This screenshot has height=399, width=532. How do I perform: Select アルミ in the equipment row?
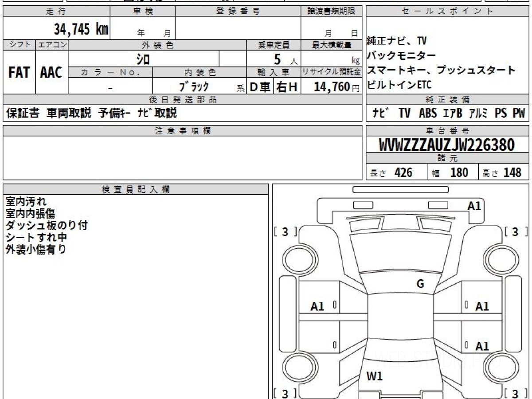coord(479,113)
